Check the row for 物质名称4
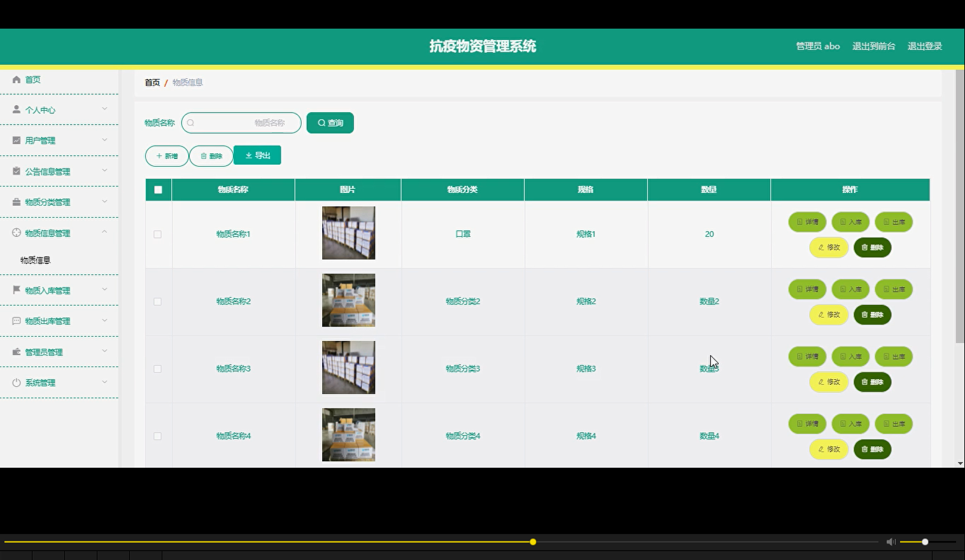 pos(158,437)
